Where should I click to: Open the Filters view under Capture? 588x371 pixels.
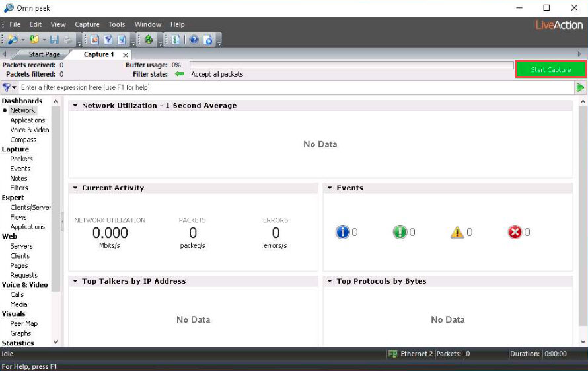point(19,188)
